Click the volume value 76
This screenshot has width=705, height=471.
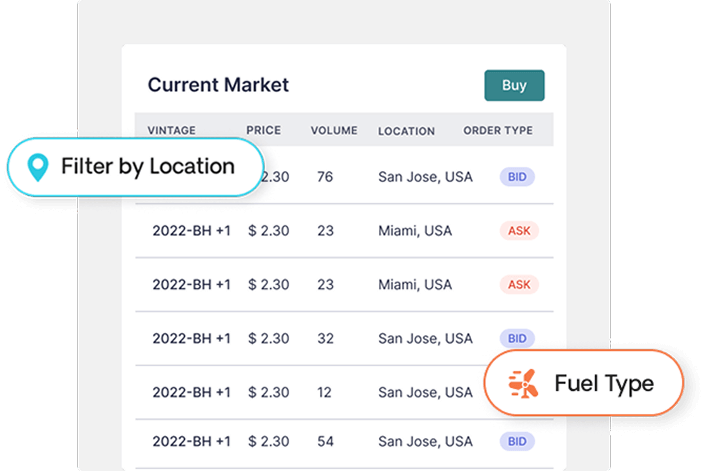325,177
